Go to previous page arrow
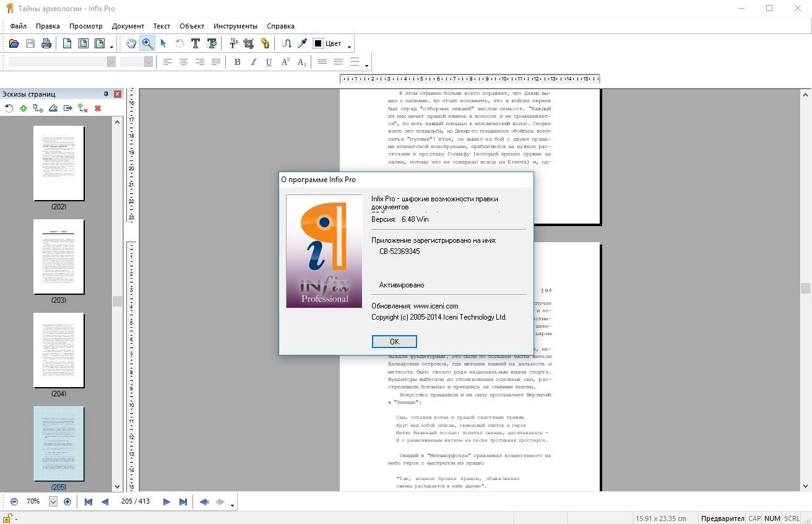 105,502
